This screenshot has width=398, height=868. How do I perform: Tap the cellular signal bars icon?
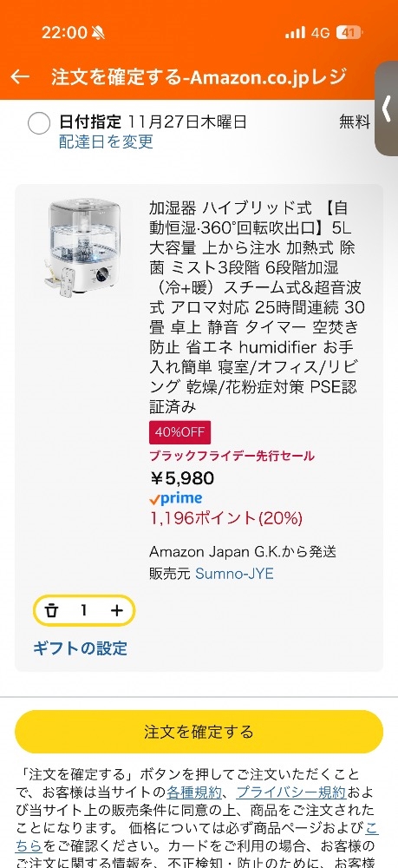pyautogui.click(x=295, y=33)
